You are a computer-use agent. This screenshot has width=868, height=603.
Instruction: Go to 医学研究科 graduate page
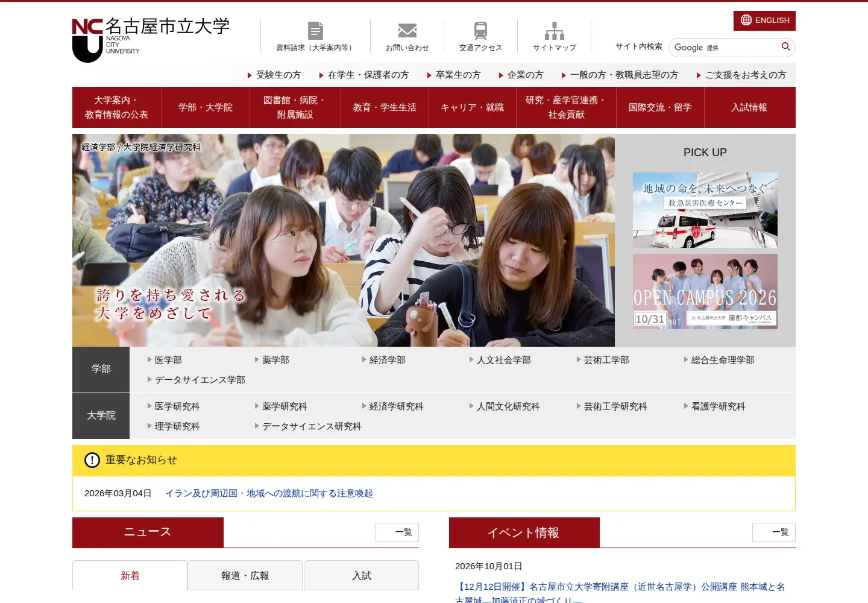174,406
